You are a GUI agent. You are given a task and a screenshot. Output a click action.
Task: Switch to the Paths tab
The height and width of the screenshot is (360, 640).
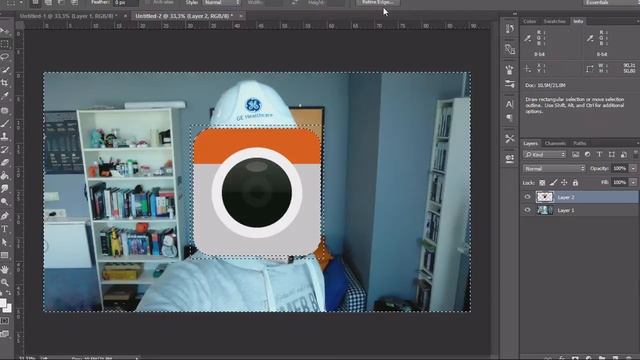tap(580, 144)
